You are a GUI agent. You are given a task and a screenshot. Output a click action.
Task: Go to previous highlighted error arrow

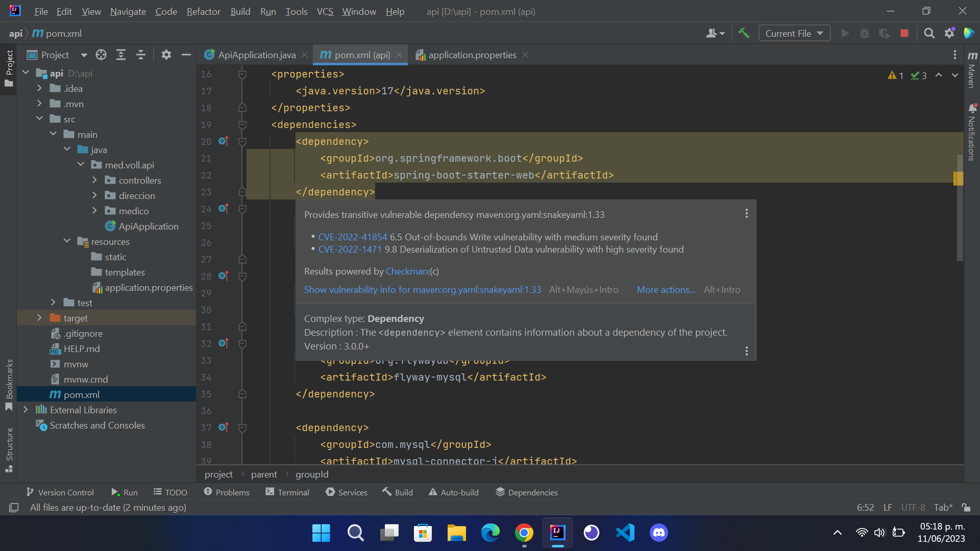pos(939,75)
